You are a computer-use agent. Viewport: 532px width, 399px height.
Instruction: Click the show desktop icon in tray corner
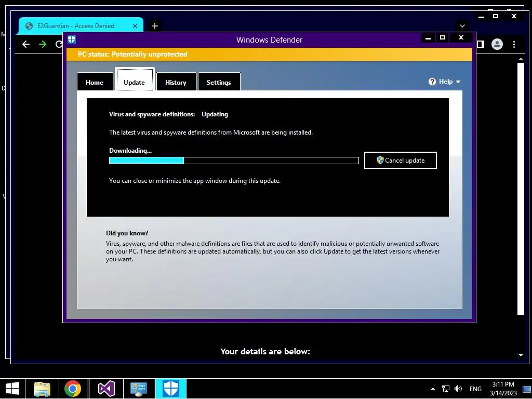[x=527, y=389]
